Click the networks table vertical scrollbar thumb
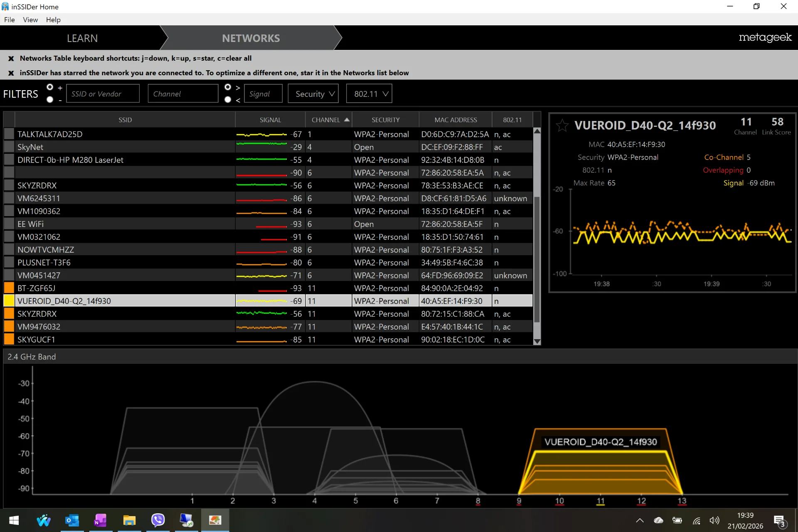The image size is (798, 532). (x=537, y=259)
